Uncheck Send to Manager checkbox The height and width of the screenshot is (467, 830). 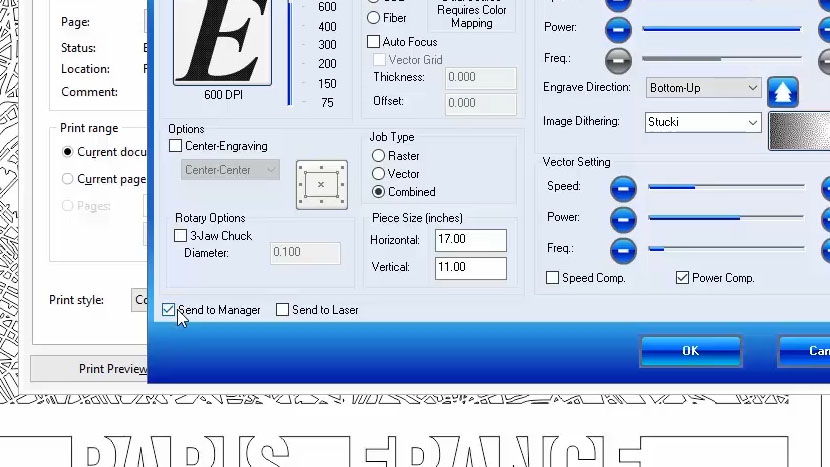point(169,310)
